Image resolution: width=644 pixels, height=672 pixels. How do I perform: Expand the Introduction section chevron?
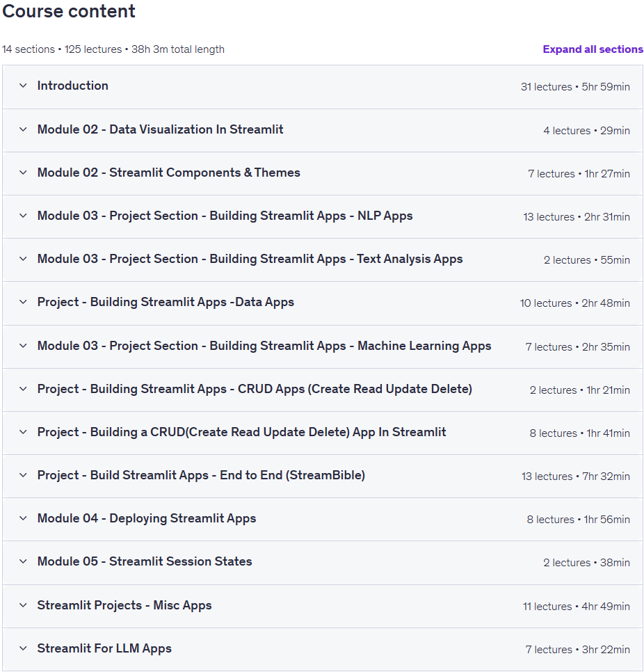point(23,86)
